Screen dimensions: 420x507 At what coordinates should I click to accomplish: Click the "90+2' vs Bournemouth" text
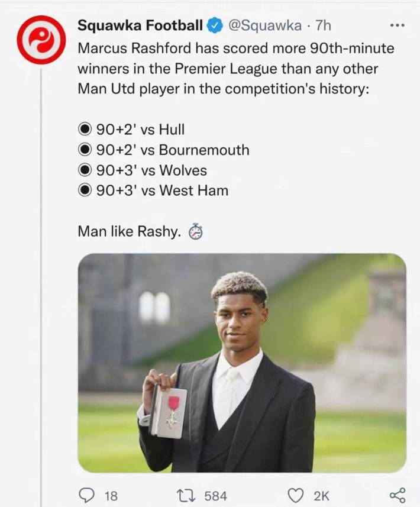172,150
